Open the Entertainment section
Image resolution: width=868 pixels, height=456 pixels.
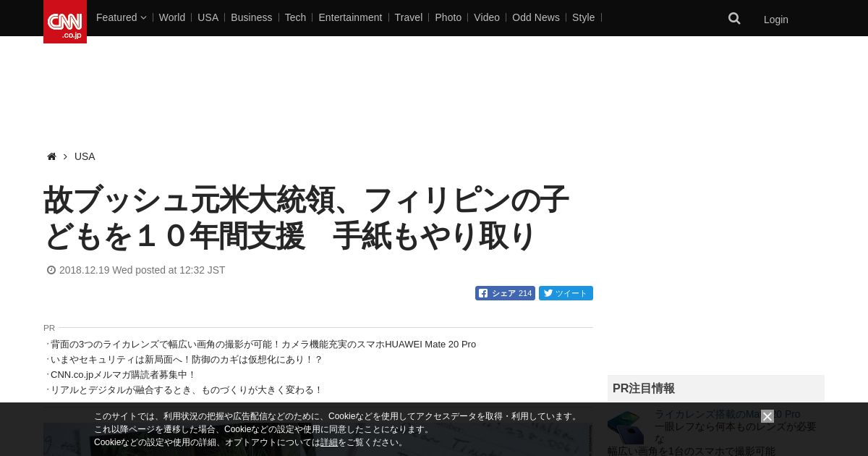(350, 17)
